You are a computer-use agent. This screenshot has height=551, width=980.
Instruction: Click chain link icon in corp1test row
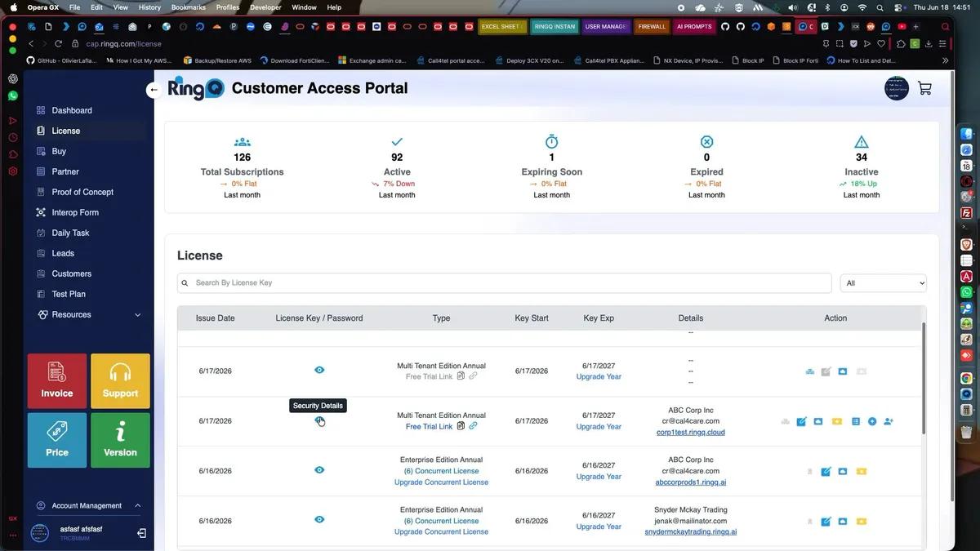tap(473, 425)
